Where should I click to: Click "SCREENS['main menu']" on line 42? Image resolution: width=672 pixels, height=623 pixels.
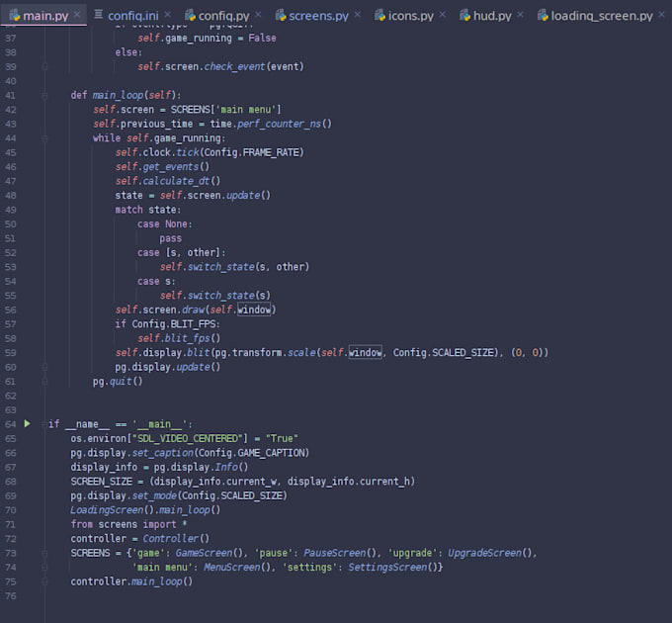(x=226, y=110)
